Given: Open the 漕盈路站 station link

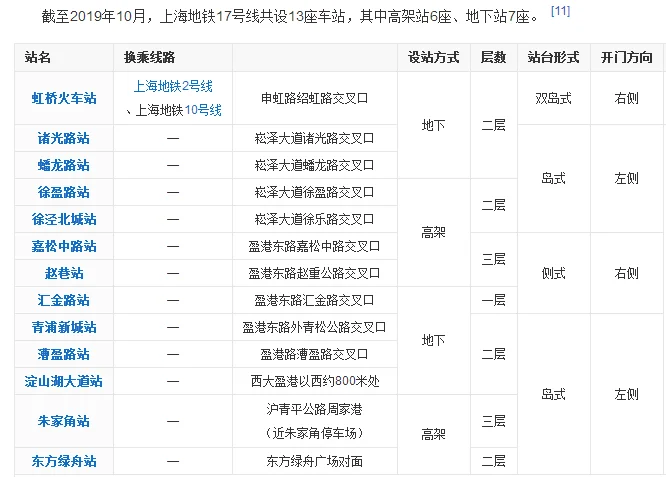Looking at the screenshot, I should point(64,354).
